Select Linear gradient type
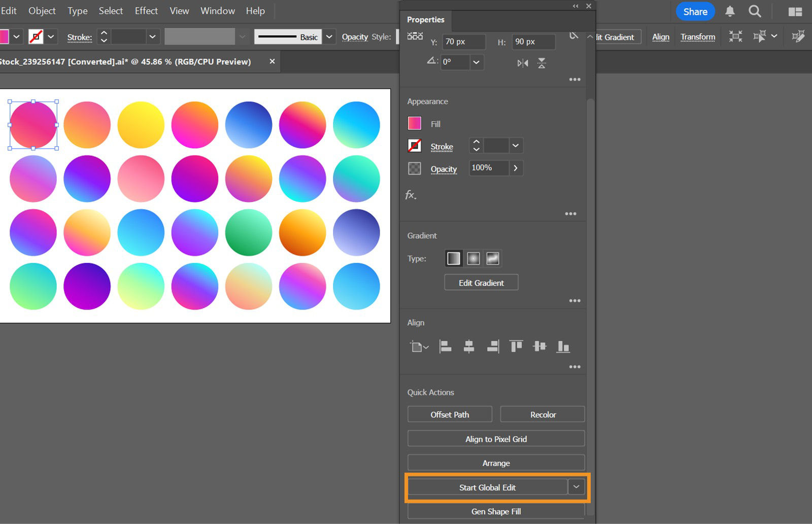812x524 pixels. 453,259
